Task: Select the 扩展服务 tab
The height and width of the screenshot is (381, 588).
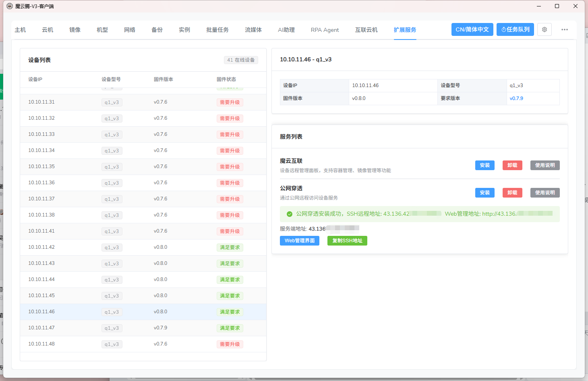Action: point(405,30)
